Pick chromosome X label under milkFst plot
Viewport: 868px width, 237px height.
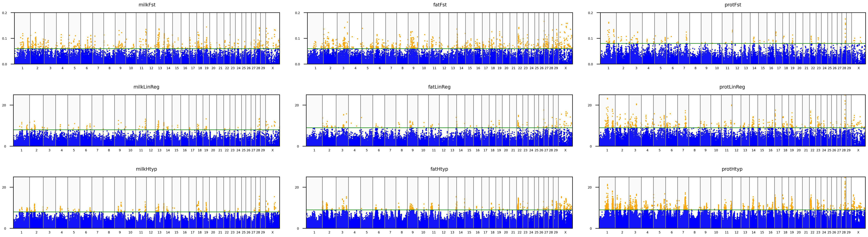tap(273, 68)
